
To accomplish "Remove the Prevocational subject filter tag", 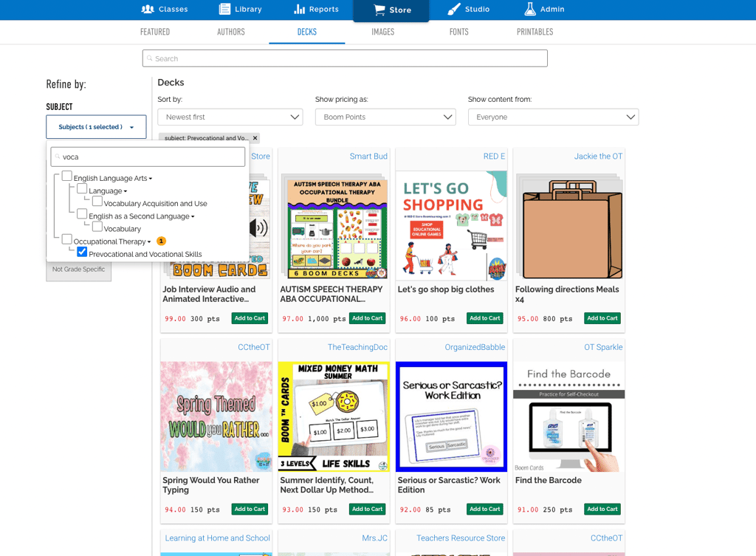I will click(x=255, y=138).
